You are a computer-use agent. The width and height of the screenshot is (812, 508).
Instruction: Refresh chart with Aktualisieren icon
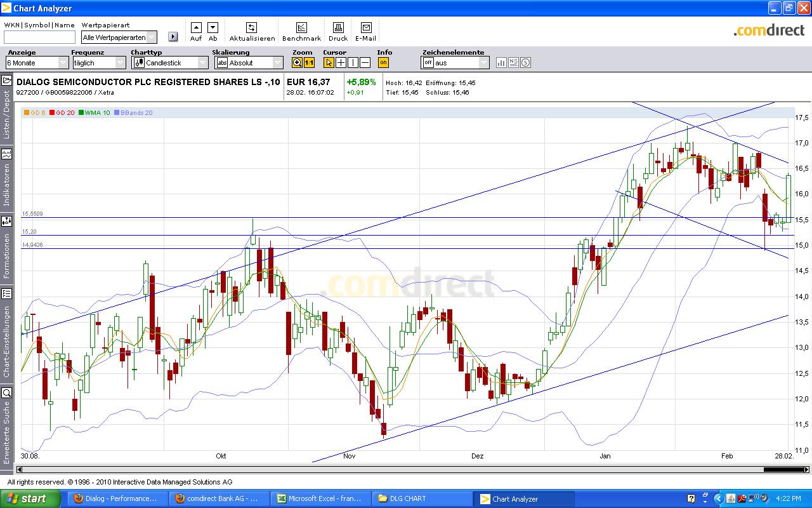[x=252, y=27]
